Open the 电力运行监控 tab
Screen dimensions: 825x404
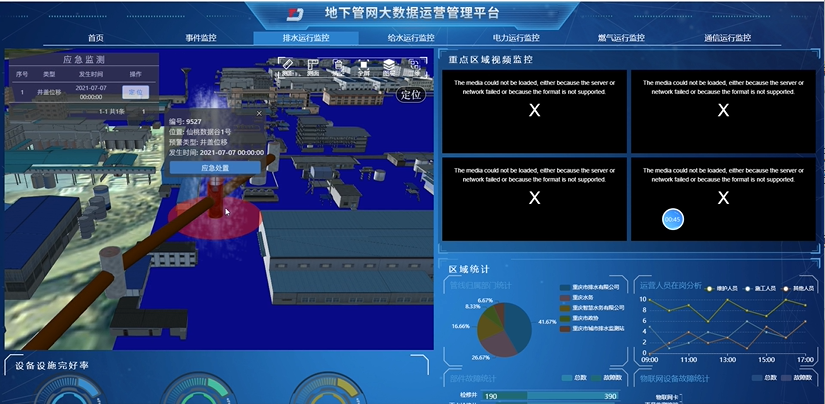pos(516,38)
